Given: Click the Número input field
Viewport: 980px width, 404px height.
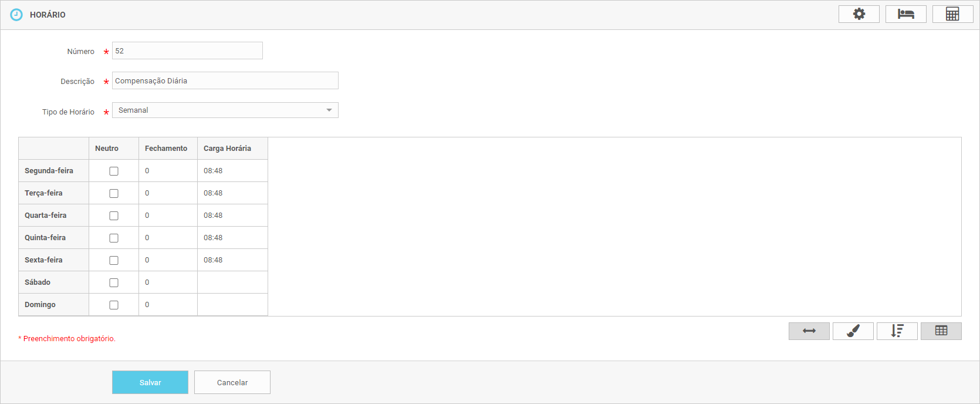Looking at the screenshot, I should point(187,51).
